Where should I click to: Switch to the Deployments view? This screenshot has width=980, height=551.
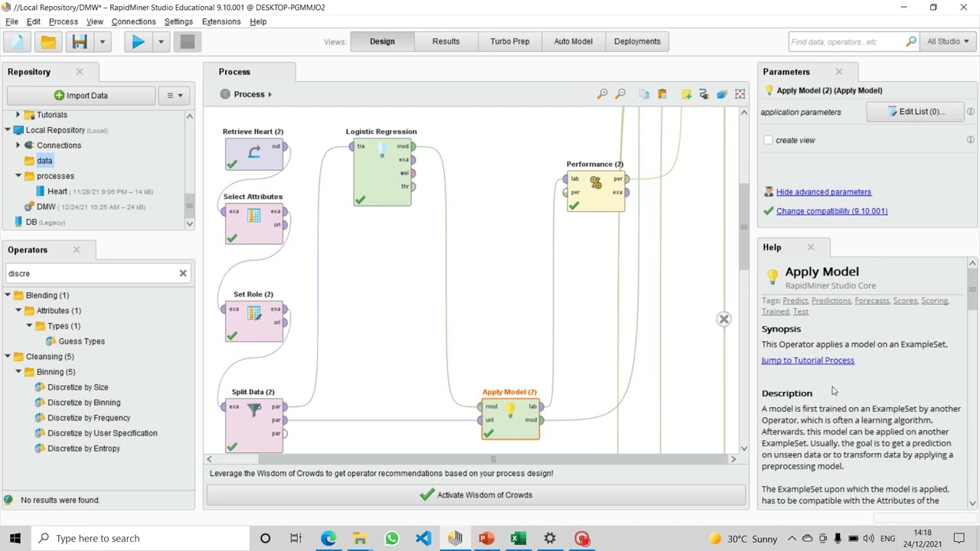coord(637,41)
